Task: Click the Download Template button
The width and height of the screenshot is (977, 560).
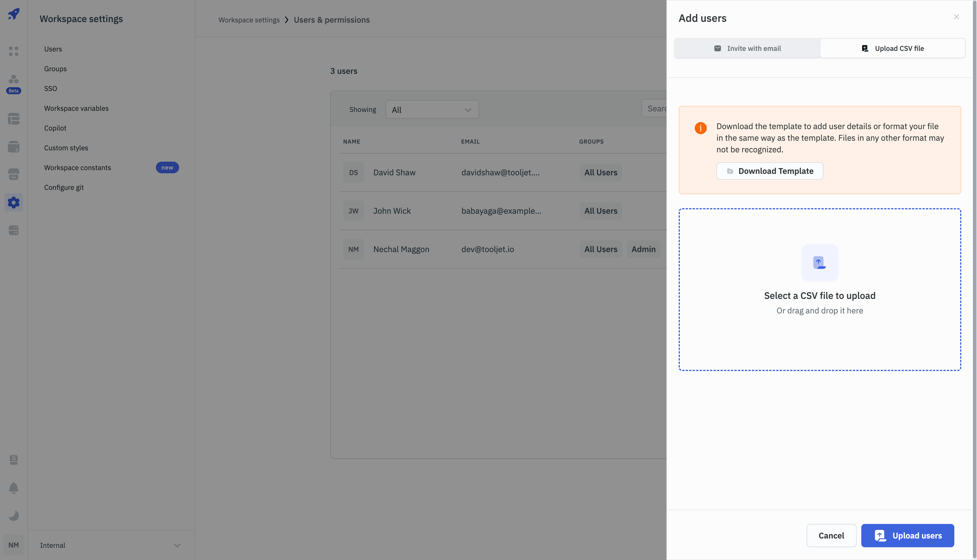Action: coord(770,171)
